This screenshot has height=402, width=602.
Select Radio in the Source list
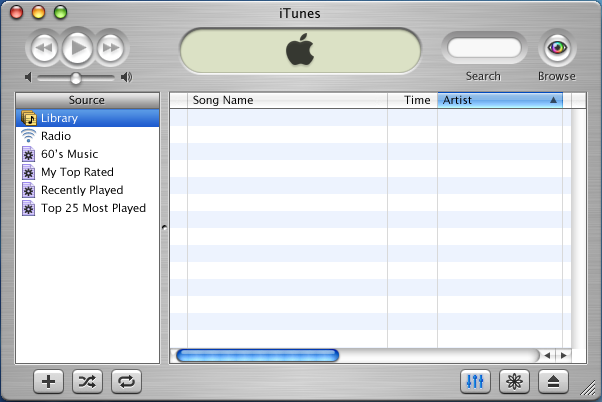tap(55, 136)
